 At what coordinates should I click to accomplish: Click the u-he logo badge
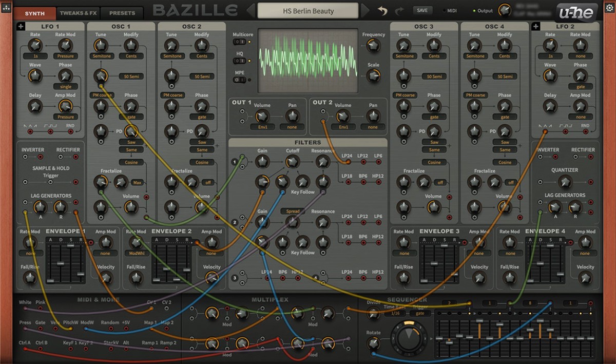(x=577, y=11)
